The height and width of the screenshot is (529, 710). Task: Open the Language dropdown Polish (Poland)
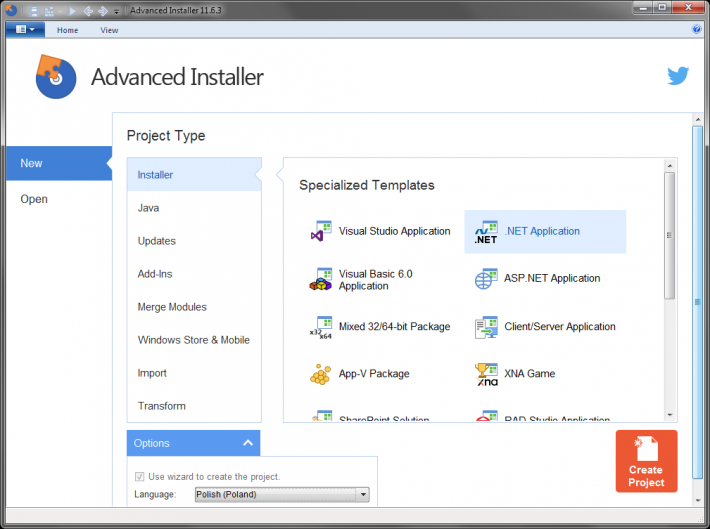tap(282, 494)
